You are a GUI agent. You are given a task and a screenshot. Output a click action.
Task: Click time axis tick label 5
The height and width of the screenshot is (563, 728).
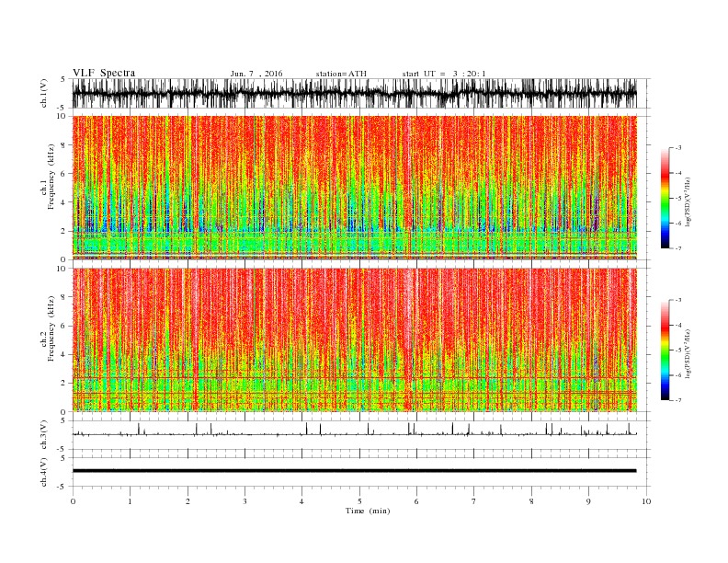359,501
